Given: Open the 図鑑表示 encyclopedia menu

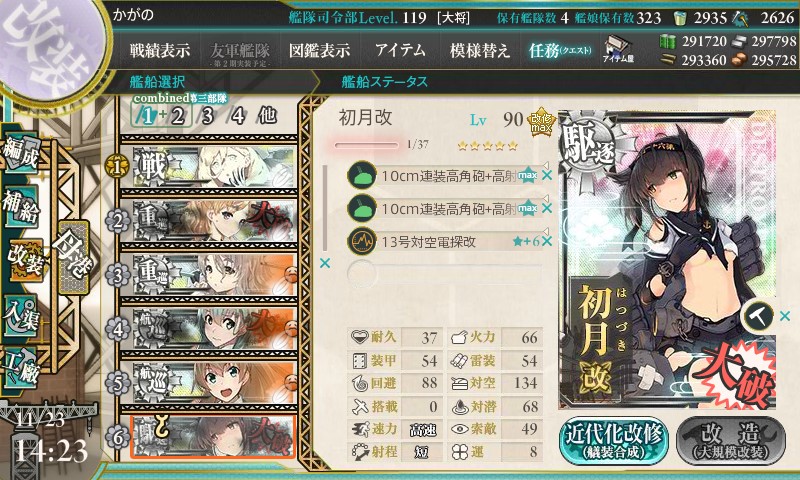Looking at the screenshot, I should coord(319,50).
